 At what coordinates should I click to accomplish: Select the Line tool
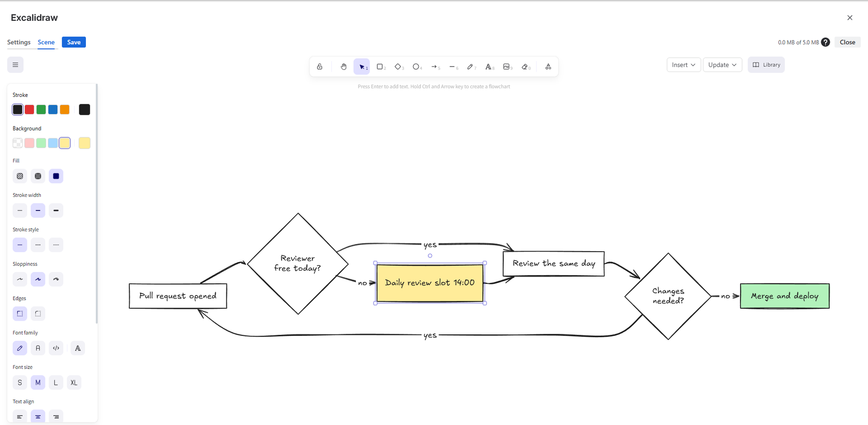click(x=452, y=67)
